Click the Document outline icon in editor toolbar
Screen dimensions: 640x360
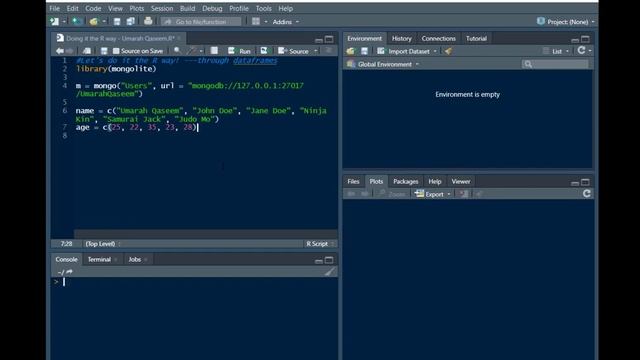click(x=329, y=51)
